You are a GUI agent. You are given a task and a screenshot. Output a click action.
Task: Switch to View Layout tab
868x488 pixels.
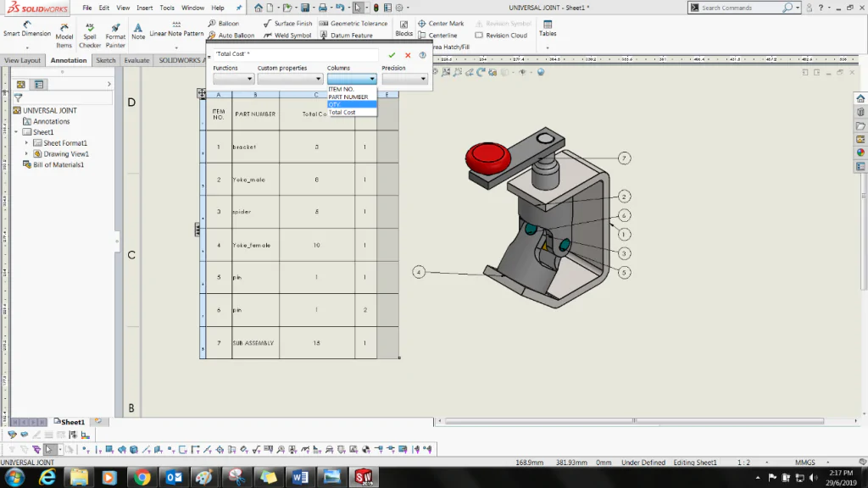[22, 60]
